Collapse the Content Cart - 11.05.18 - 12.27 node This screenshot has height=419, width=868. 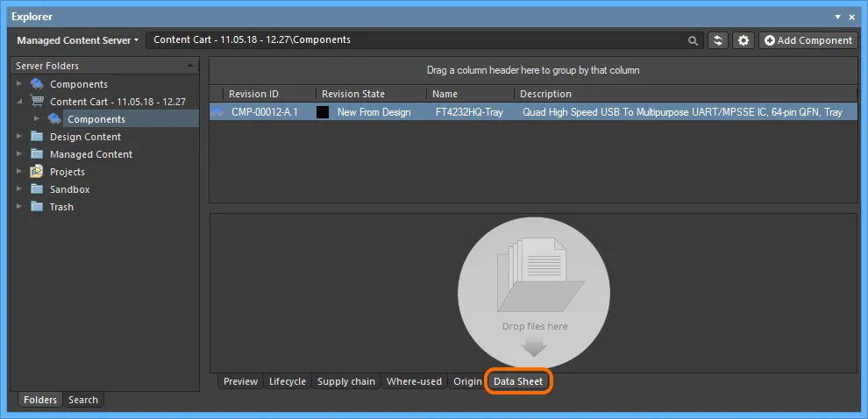[20, 102]
